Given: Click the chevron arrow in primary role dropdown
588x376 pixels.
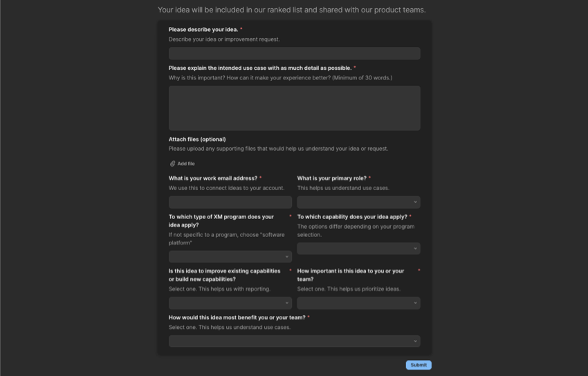Looking at the screenshot, I should pyautogui.click(x=415, y=203).
